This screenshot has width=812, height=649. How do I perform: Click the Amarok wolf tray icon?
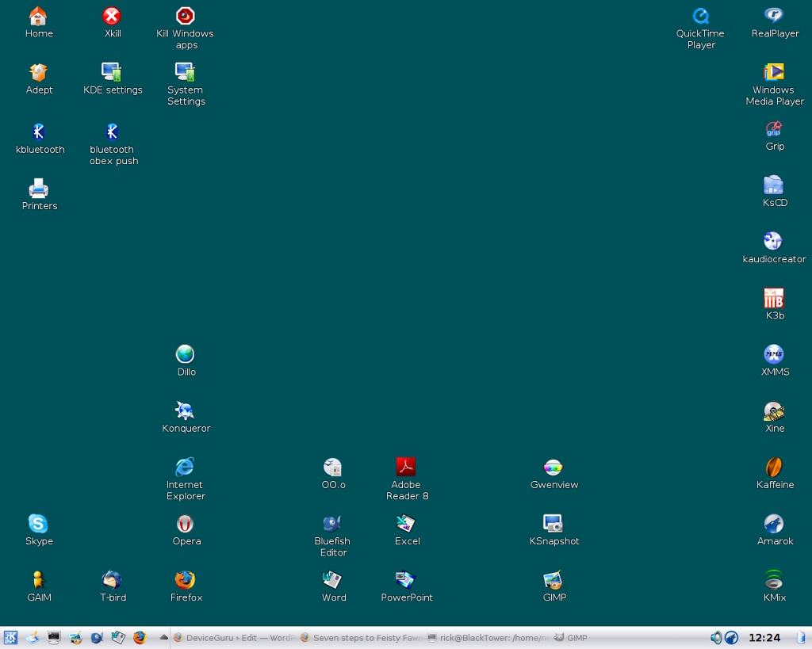click(x=731, y=638)
